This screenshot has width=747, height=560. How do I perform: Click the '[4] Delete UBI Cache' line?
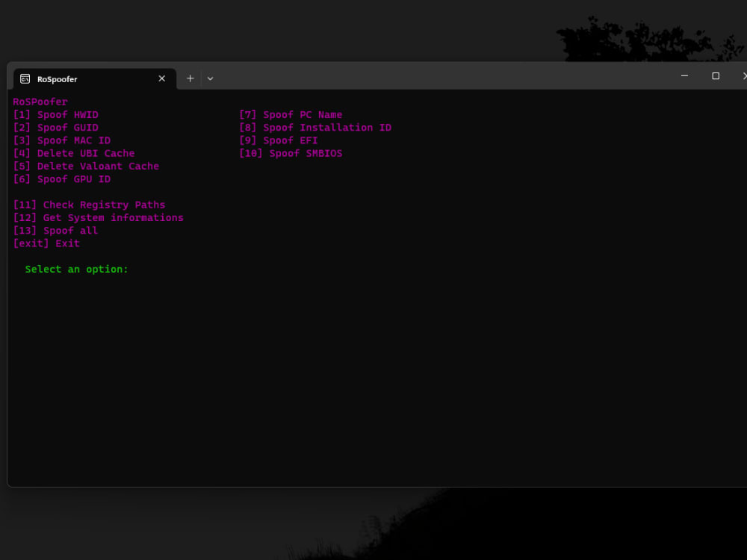pyautogui.click(x=74, y=153)
